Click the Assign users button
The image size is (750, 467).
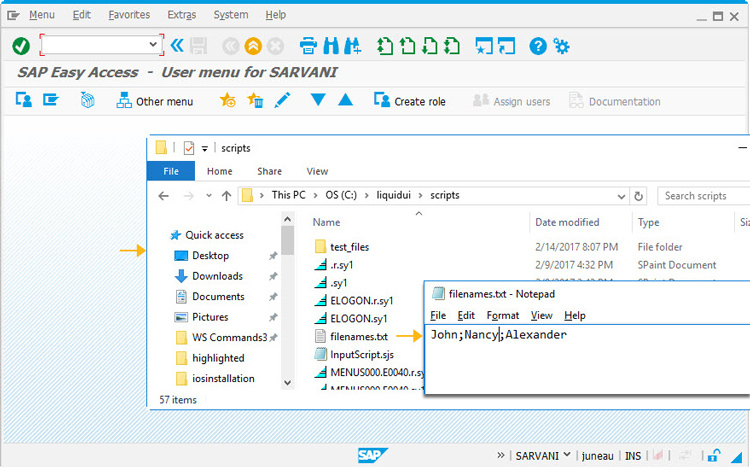point(511,101)
